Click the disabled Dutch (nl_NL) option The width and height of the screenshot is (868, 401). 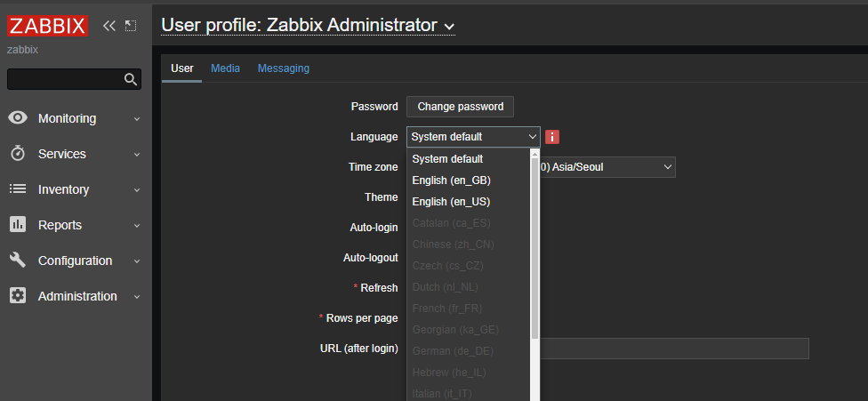(x=469, y=287)
